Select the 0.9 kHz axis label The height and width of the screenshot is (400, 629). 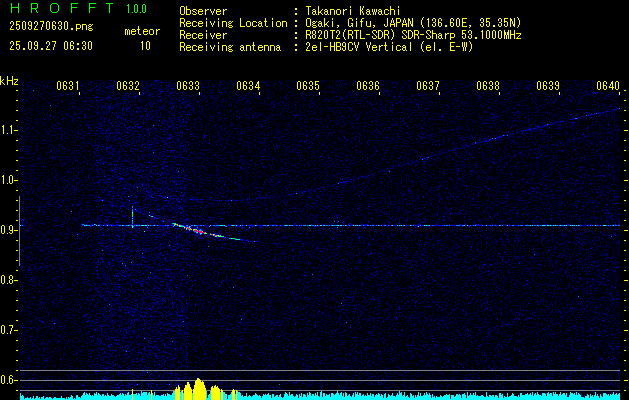7,230
